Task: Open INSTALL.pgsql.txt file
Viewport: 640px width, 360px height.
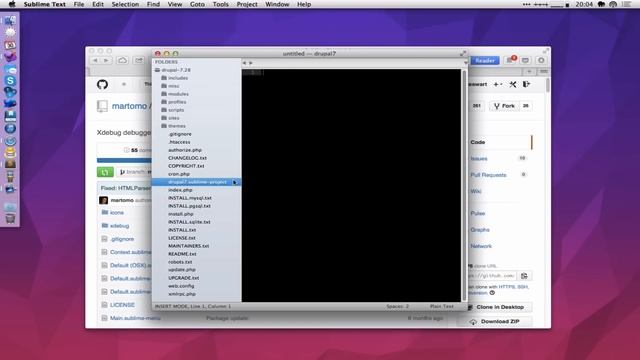Action: pos(189,206)
